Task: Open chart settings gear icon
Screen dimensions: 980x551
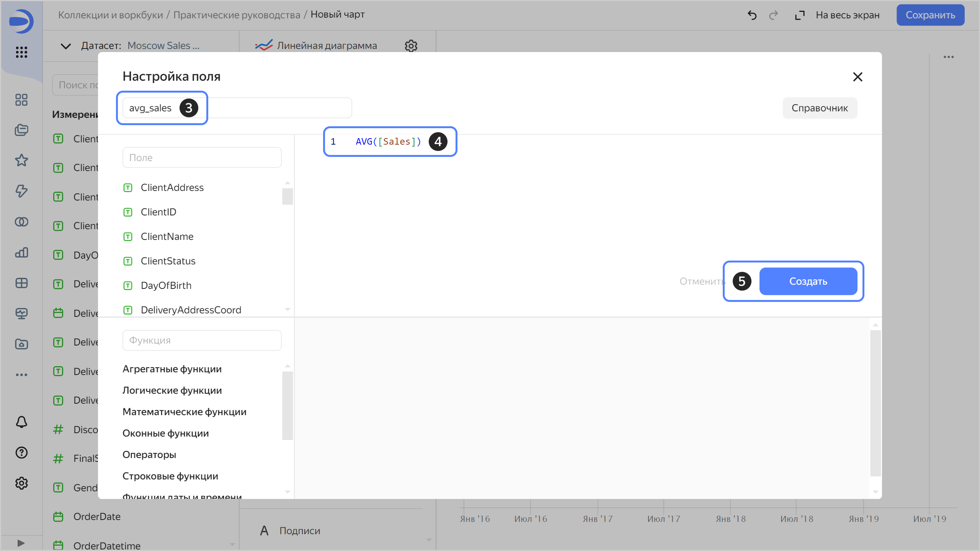Action: (411, 46)
